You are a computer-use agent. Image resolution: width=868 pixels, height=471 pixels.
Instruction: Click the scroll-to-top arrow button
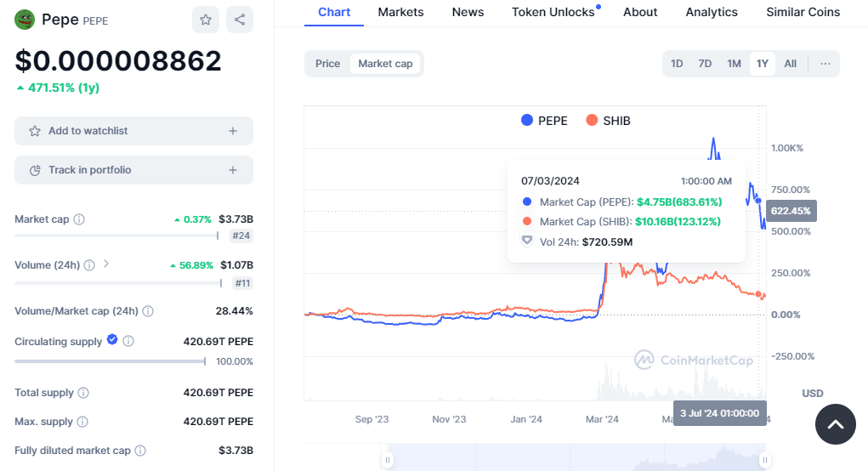point(836,424)
